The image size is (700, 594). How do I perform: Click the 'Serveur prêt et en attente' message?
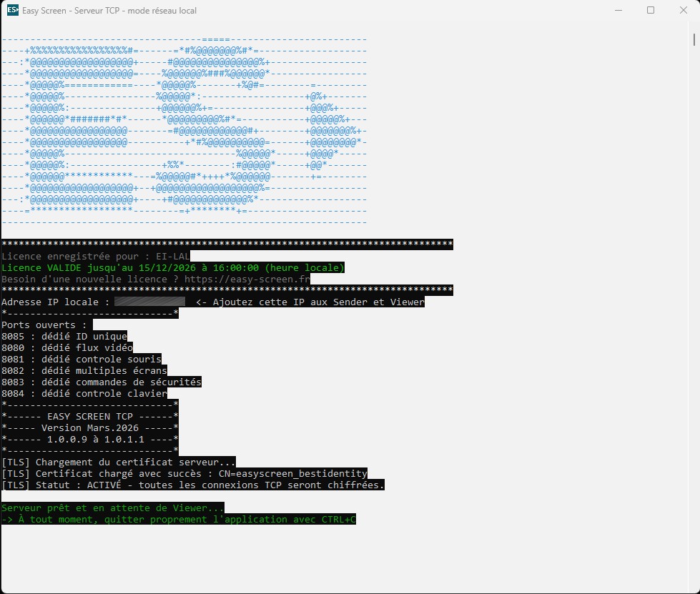coord(113,508)
